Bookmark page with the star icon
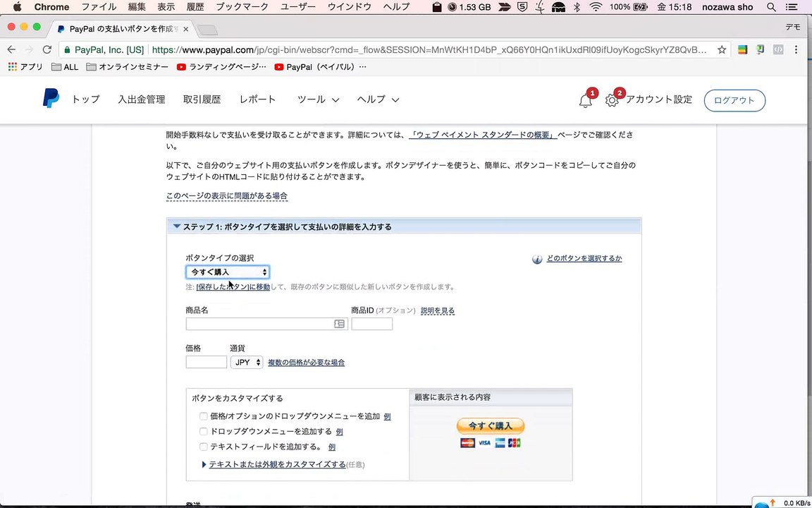Screen dimensions: 812x508 pos(721,50)
